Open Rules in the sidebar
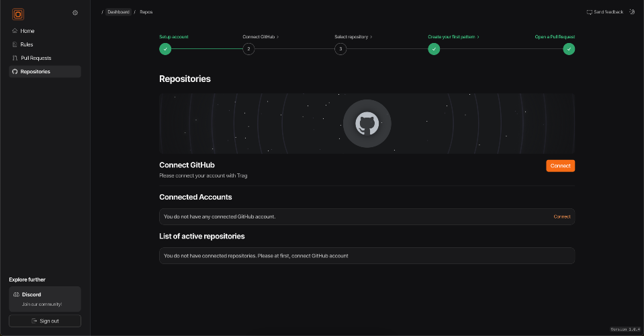 click(x=27, y=44)
